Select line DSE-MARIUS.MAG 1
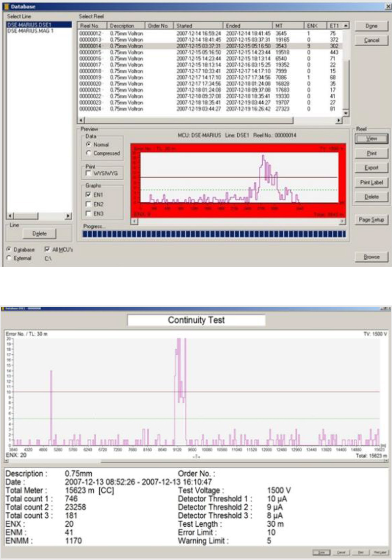 31,31
